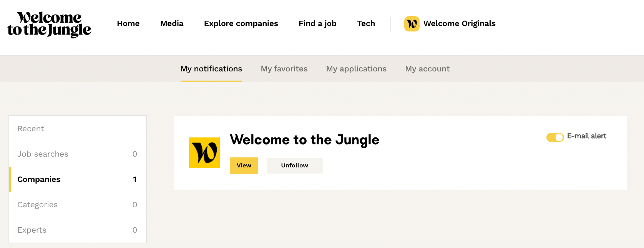This screenshot has width=644, height=248.
Task: Open the Find a job page
Action: click(317, 24)
